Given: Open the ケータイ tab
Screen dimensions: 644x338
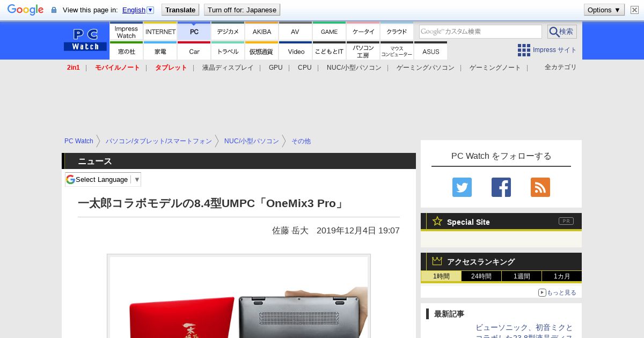Looking at the screenshot, I should click(363, 31).
